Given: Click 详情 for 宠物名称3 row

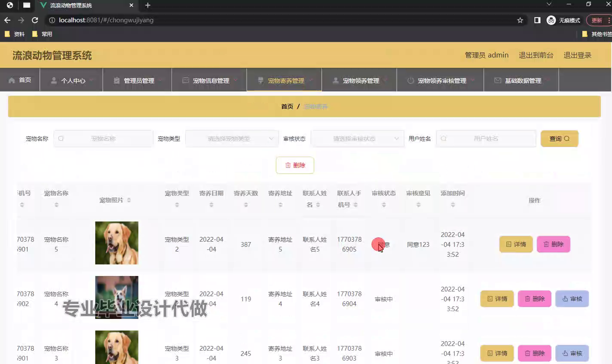Looking at the screenshot, I should pyautogui.click(x=497, y=353).
